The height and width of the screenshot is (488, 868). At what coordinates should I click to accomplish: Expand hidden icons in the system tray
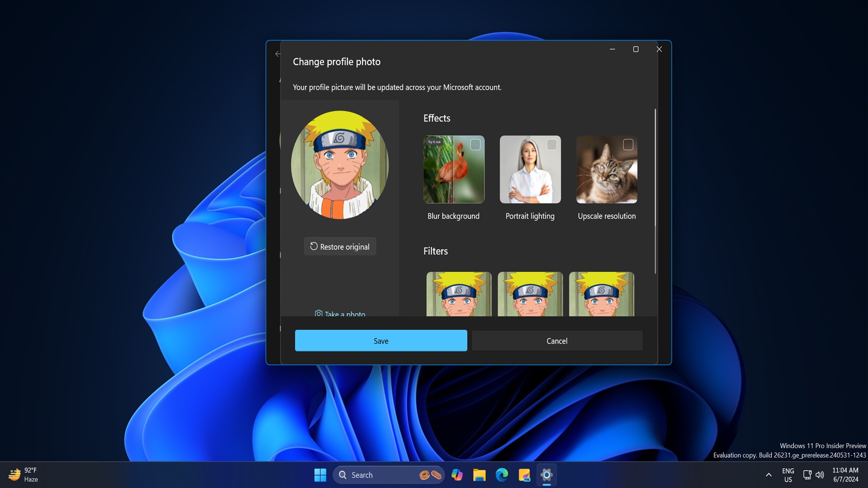click(x=768, y=475)
